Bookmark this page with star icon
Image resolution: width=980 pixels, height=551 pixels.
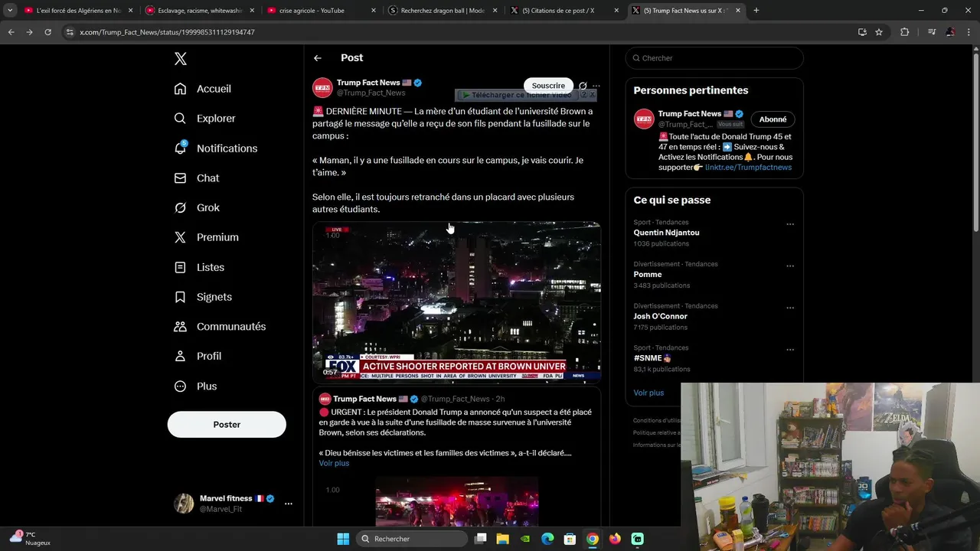click(x=879, y=32)
